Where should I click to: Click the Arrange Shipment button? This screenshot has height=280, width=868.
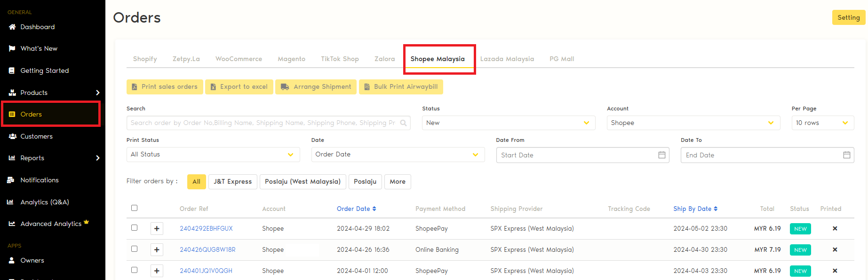point(316,87)
